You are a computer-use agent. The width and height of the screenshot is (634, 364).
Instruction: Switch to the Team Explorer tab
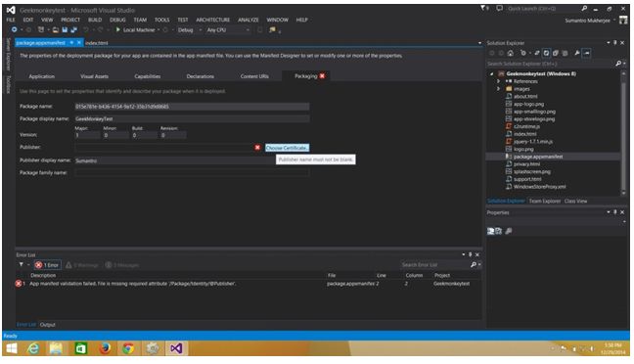(545, 201)
